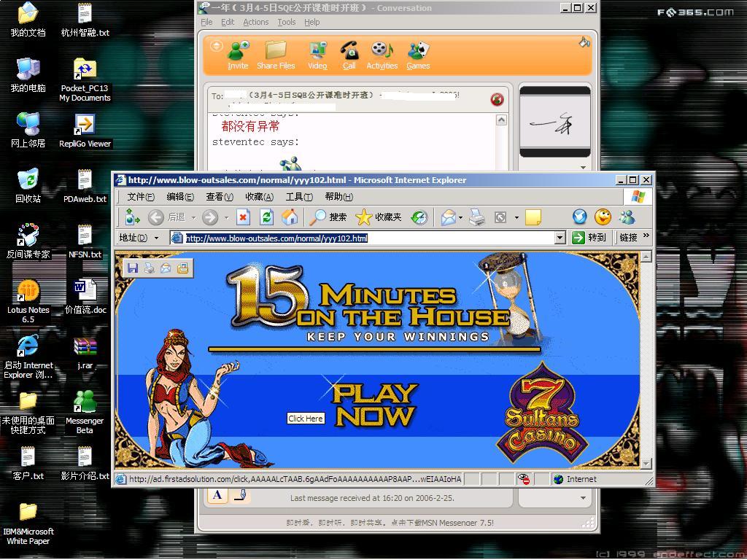The image size is (747, 560).
Task: Open the 查看(V) menu in Internet Explorer
Action: 220,197
